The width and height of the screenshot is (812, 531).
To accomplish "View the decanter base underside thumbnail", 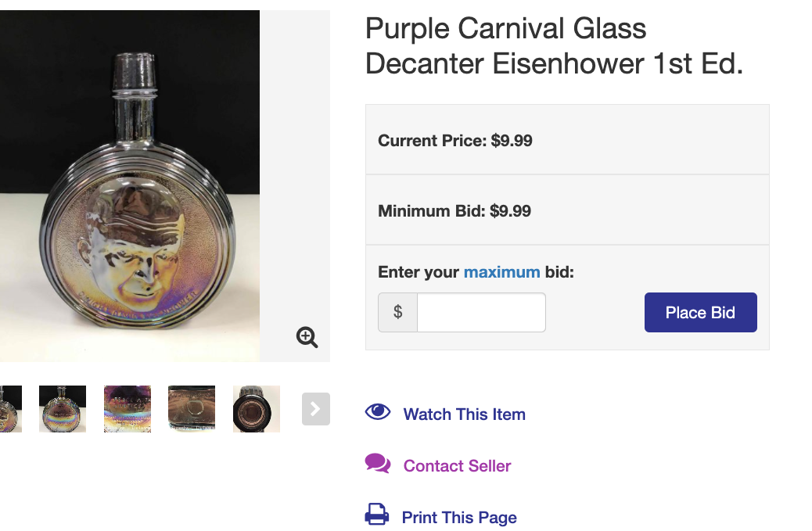I will click(x=192, y=409).
